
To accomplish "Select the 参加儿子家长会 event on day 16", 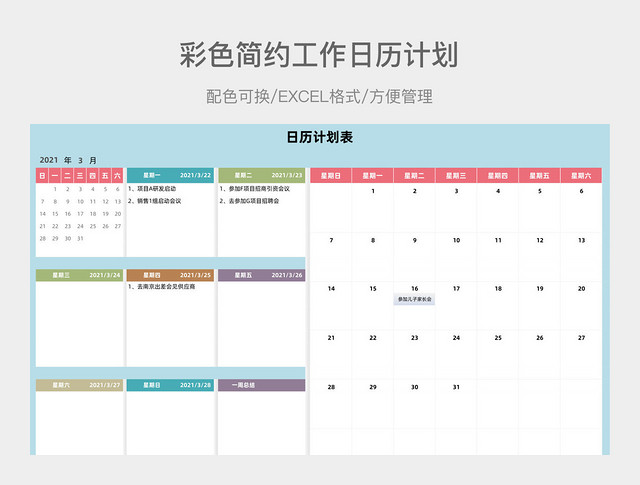I will point(414,299).
